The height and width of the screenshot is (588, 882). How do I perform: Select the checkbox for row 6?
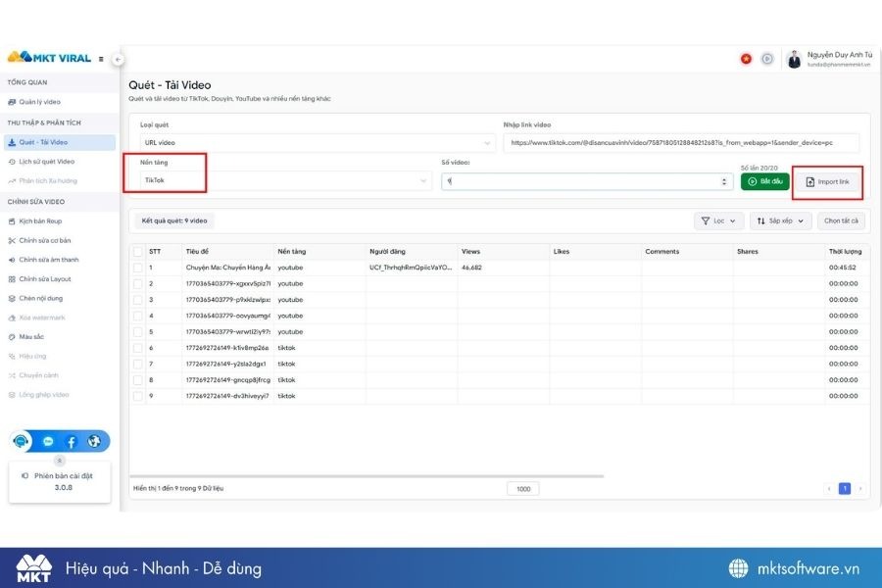(x=138, y=348)
